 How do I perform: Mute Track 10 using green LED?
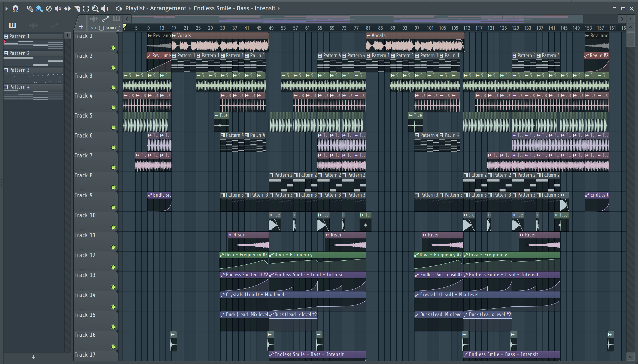click(x=113, y=227)
